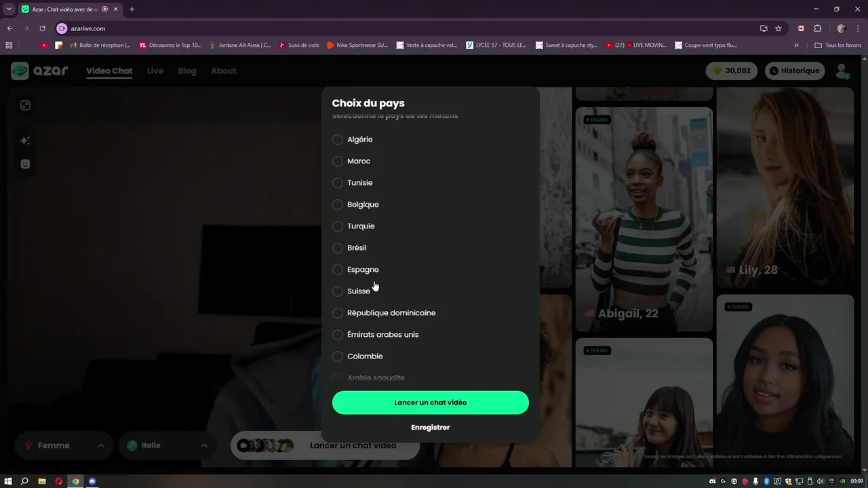Pick the Belgique radio option
The image size is (868, 488).
[x=338, y=205]
